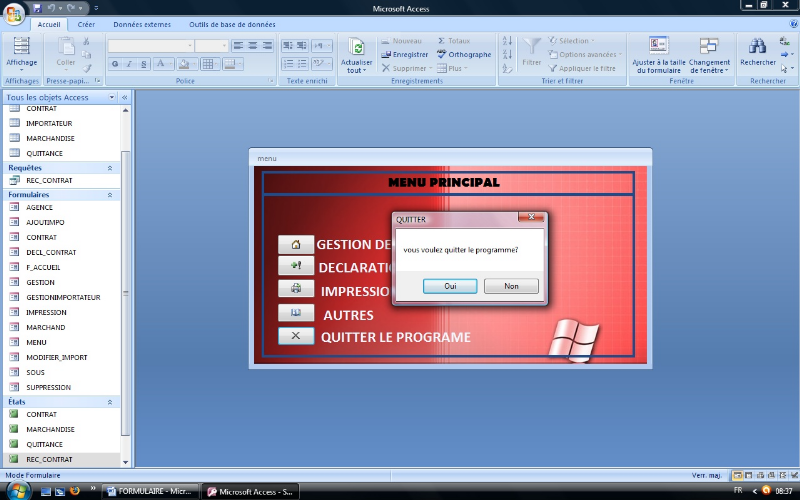Collapse the Requêtes group in the navigation pane
800x500 pixels.
point(110,168)
